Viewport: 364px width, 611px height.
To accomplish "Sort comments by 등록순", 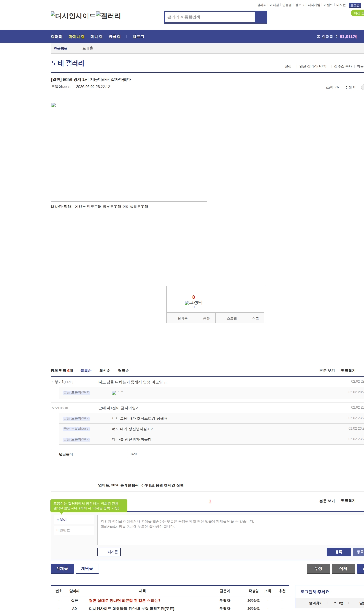I will [x=86, y=371].
